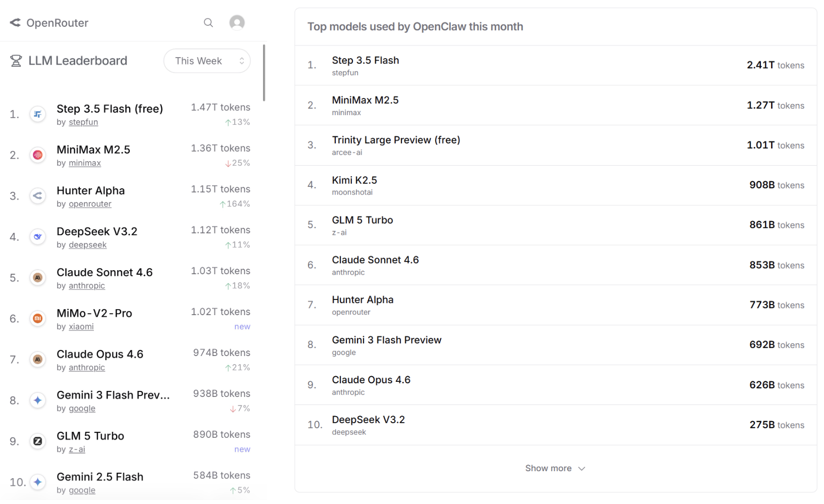
Task: Open Hunter Alpha in the leaderboard
Action: click(x=91, y=191)
